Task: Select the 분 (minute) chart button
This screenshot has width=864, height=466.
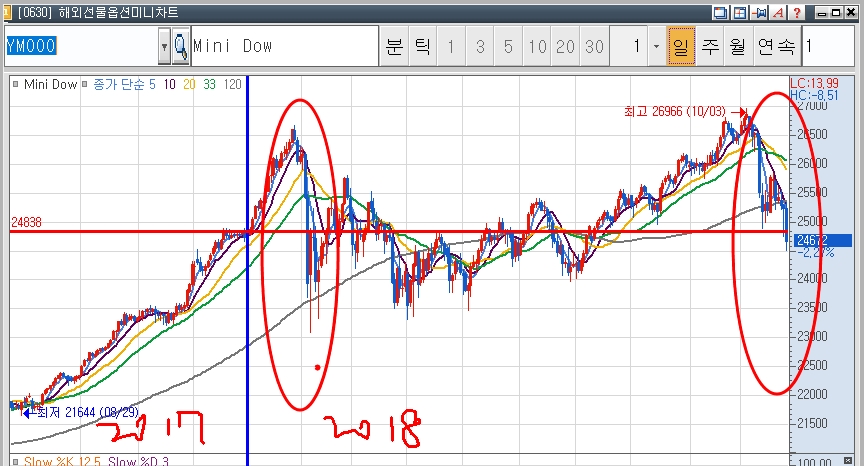Action: [x=394, y=46]
